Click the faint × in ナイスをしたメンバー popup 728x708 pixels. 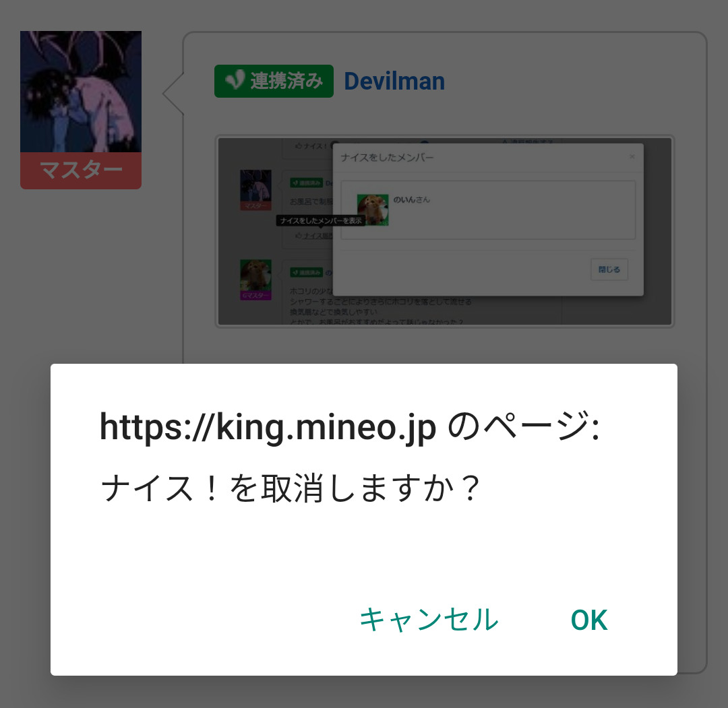pyautogui.click(x=632, y=157)
